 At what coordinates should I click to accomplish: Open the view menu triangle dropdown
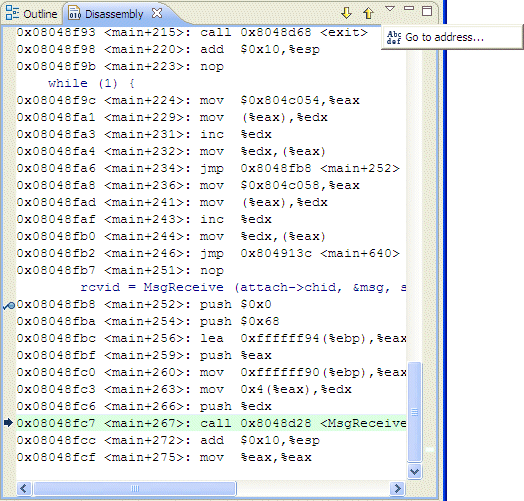pyautogui.click(x=390, y=8)
